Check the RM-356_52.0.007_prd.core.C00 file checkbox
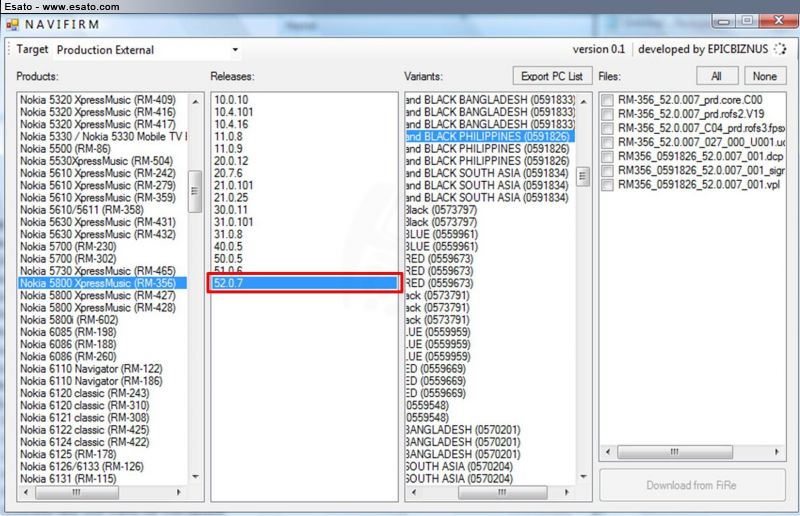Image resolution: width=800 pixels, height=516 pixels. [x=607, y=100]
